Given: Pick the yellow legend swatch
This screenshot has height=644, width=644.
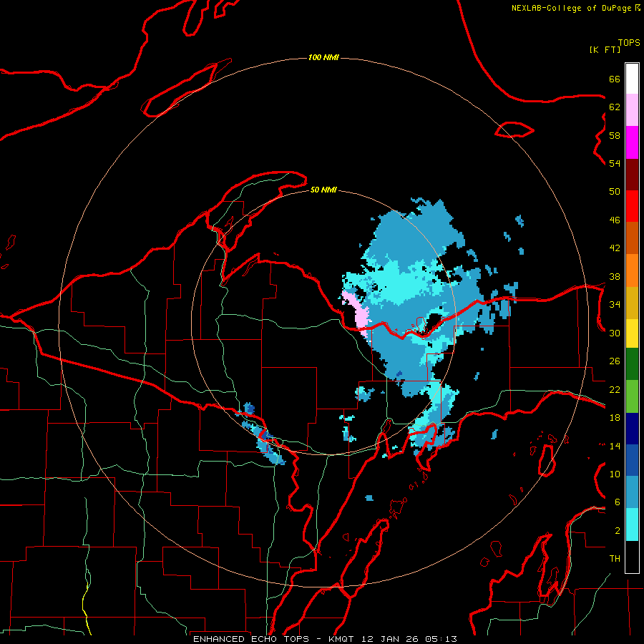Looking at the screenshot, I should (632, 333).
